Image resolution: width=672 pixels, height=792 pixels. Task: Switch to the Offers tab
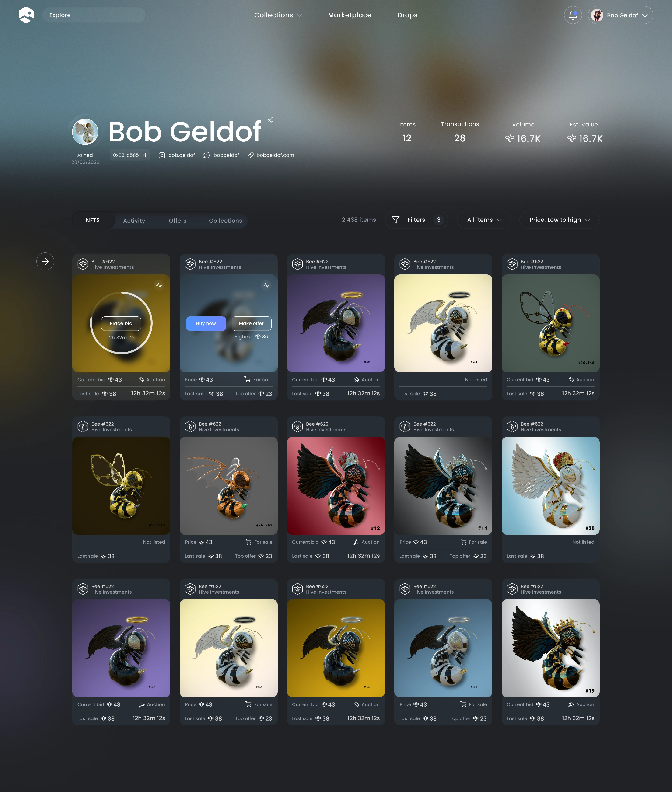pos(178,221)
